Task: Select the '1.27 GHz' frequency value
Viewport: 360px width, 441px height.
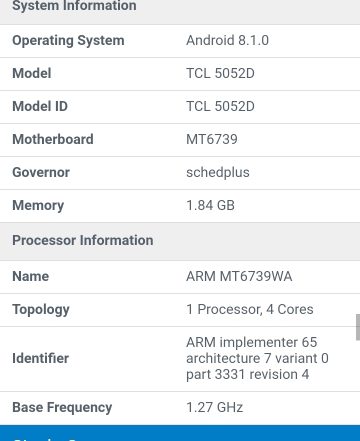Action: pyautogui.click(x=214, y=407)
